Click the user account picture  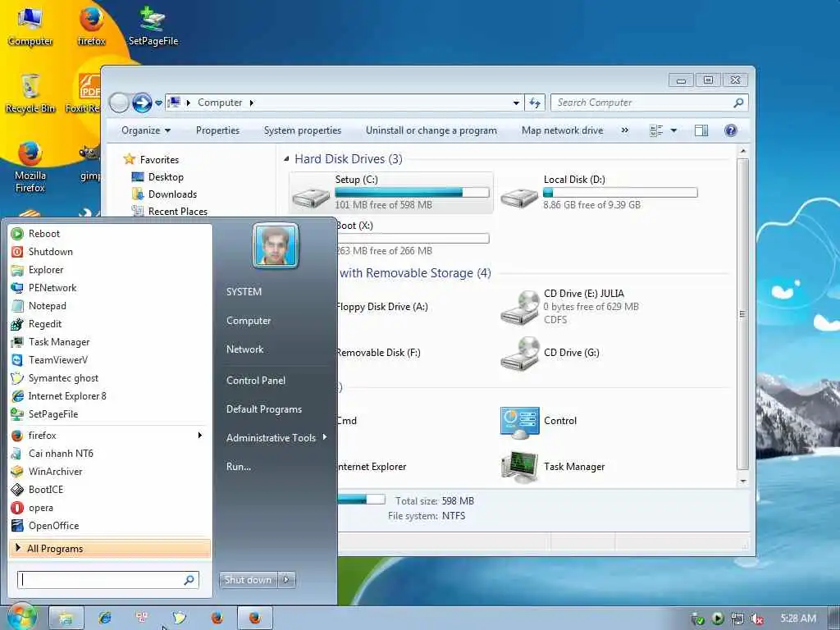pyautogui.click(x=276, y=245)
